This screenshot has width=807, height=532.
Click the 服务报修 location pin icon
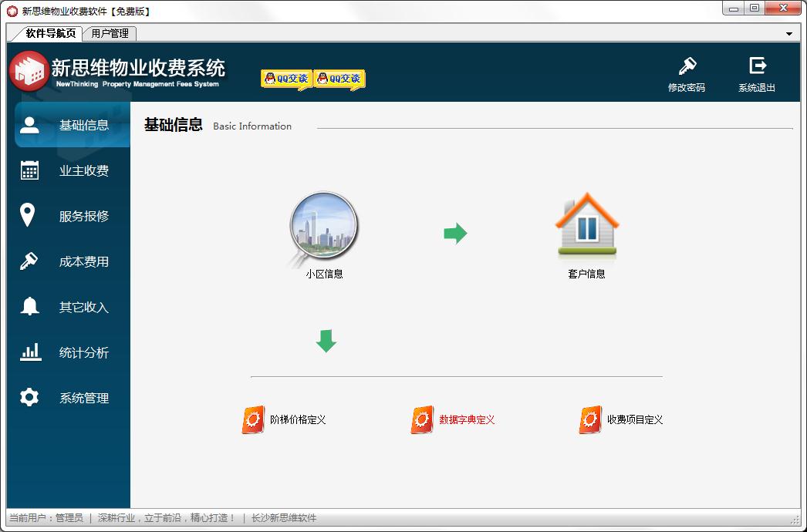31,215
